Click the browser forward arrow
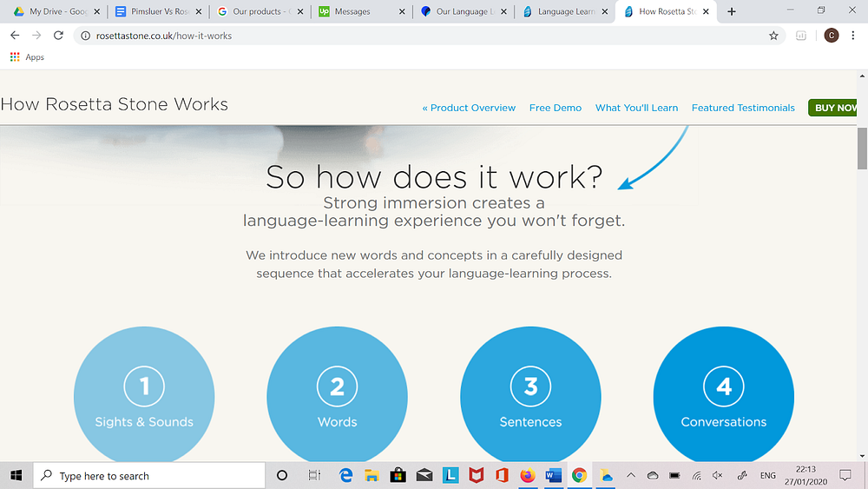Viewport: 868px width, 489px height. tap(36, 36)
